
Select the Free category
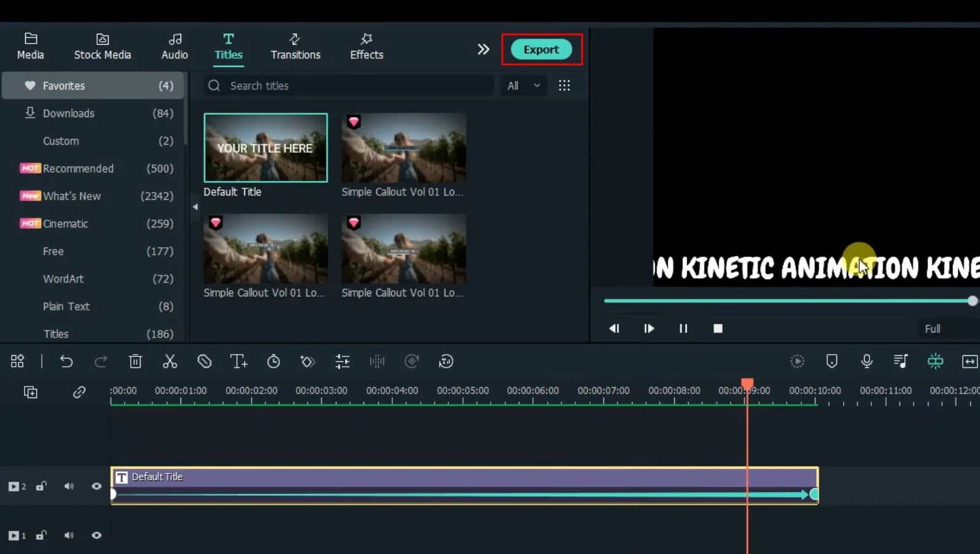[x=93, y=252]
